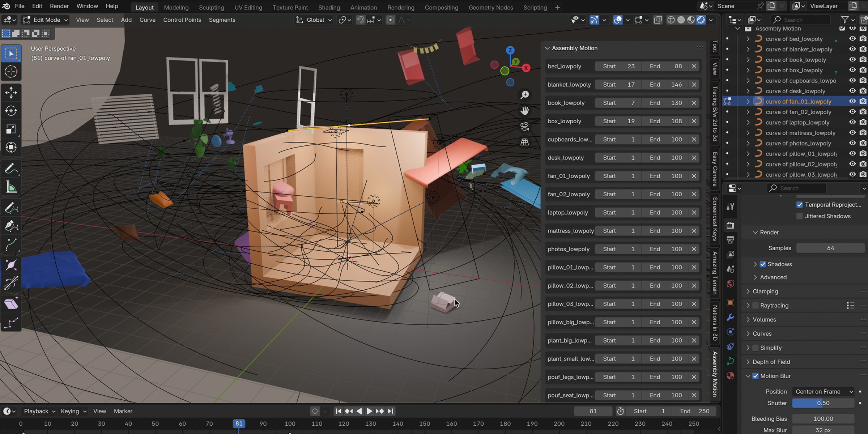Image resolution: width=868 pixels, height=434 pixels.
Task: Switch to rendered viewport shading
Action: 701,20
